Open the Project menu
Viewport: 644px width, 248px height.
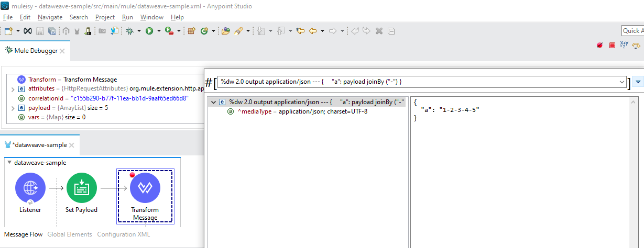pos(105,17)
